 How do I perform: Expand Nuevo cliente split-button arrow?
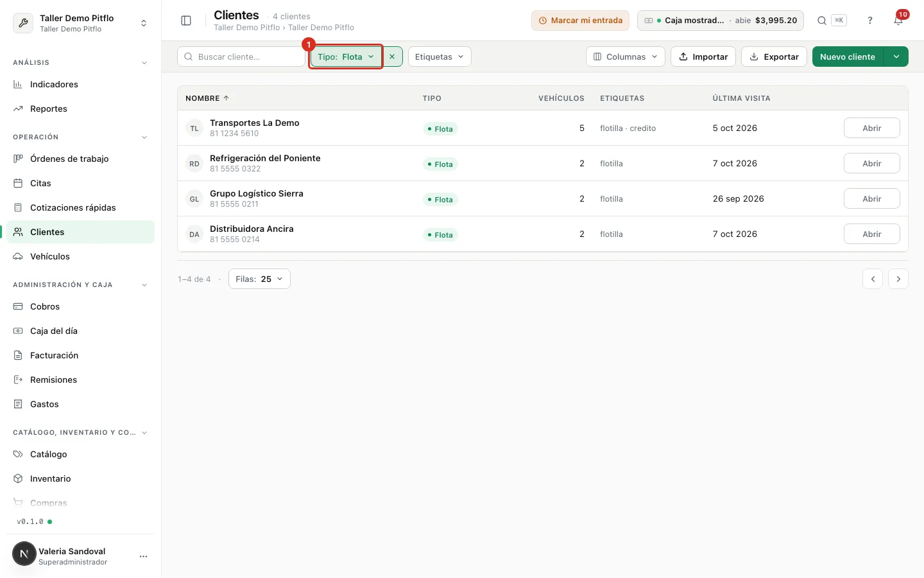896,57
